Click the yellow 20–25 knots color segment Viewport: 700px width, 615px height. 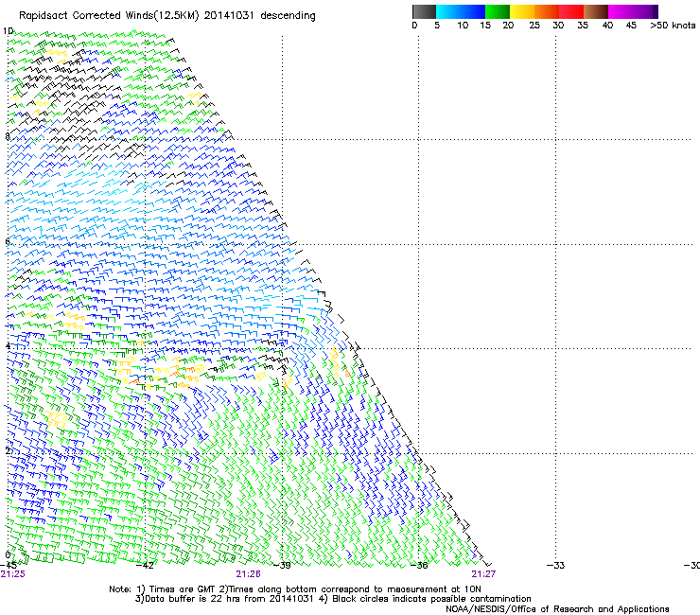(x=522, y=11)
